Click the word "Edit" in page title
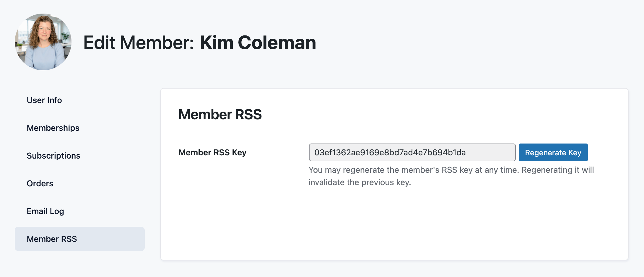The width and height of the screenshot is (644, 277). (99, 43)
